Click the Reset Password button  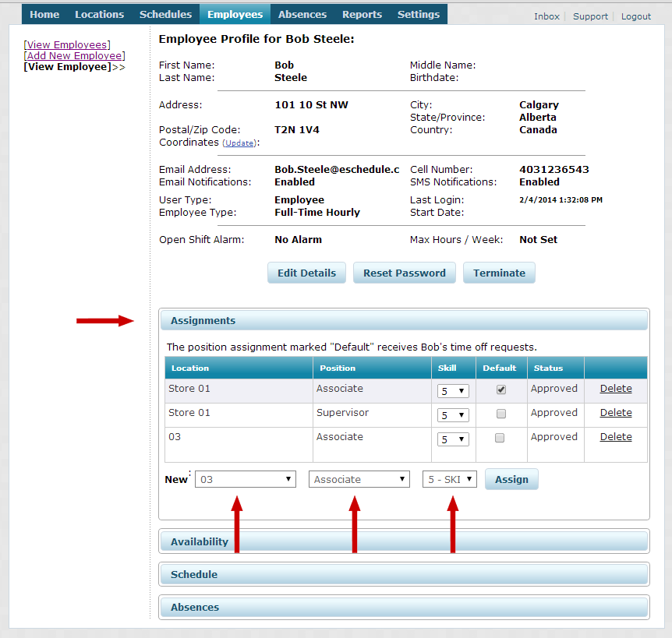tap(404, 273)
